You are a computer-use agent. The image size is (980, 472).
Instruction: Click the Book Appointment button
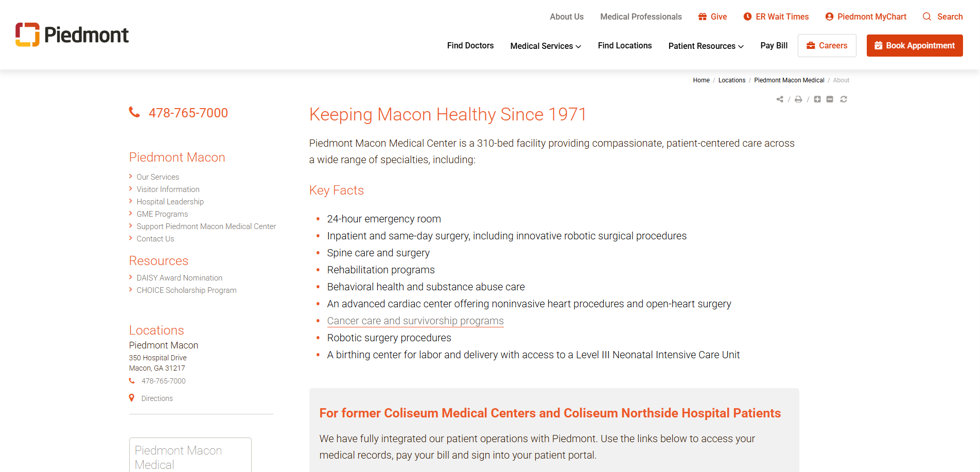[x=915, y=45]
